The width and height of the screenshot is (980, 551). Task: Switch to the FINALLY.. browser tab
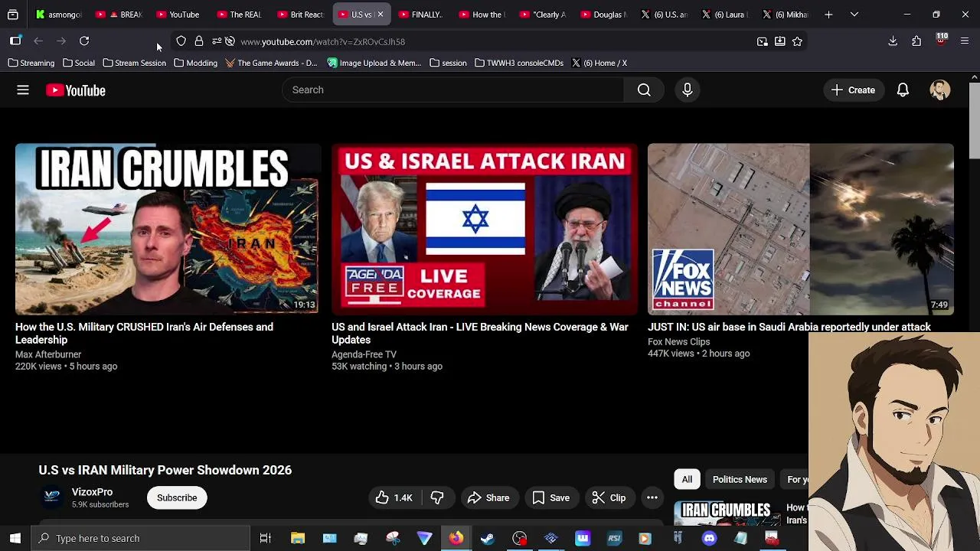tap(420, 15)
